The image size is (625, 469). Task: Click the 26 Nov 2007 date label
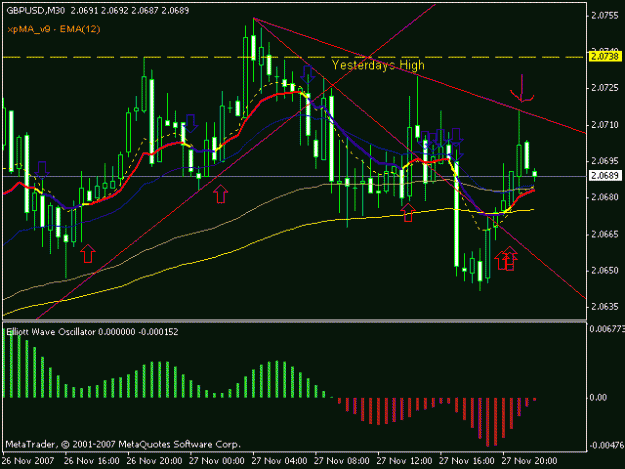(x=28, y=461)
